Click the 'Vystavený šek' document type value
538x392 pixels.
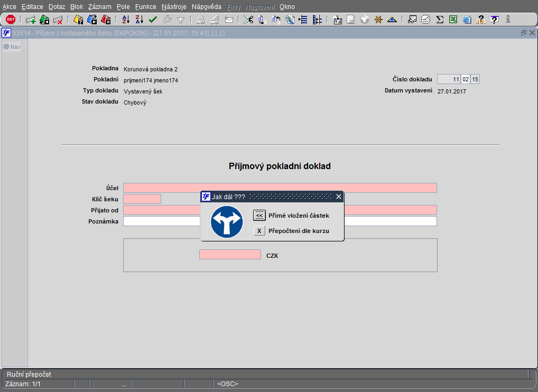tap(143, 91)
